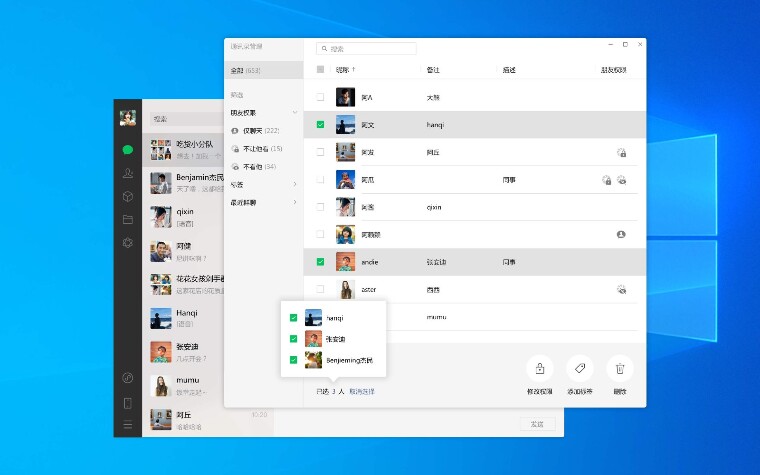Click the contact manager search field
Viewport: 760px width, 475px height.
368,48
